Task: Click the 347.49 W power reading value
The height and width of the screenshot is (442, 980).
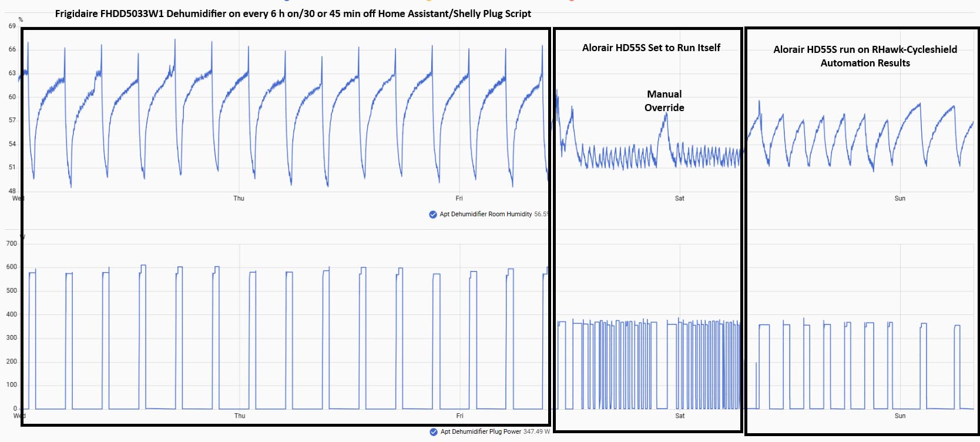Action: coord(537,432)
